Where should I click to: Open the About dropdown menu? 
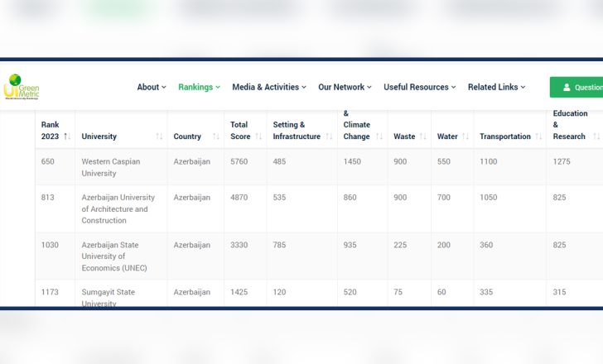pos(152,87)
